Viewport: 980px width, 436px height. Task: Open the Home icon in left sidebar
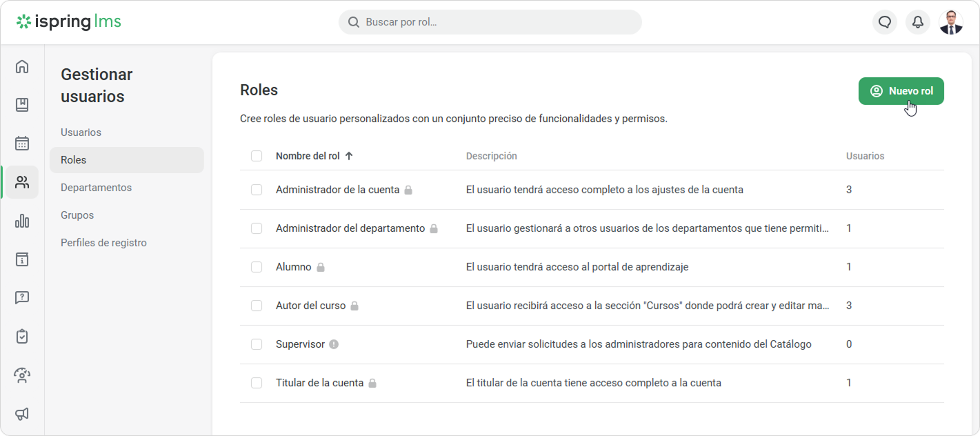click(22, 67)
